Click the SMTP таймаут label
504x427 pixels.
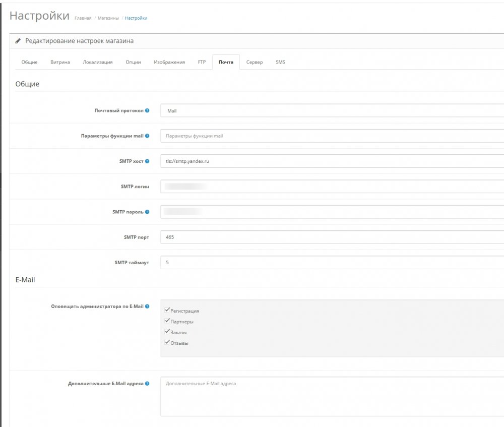(x=132, y=262)
